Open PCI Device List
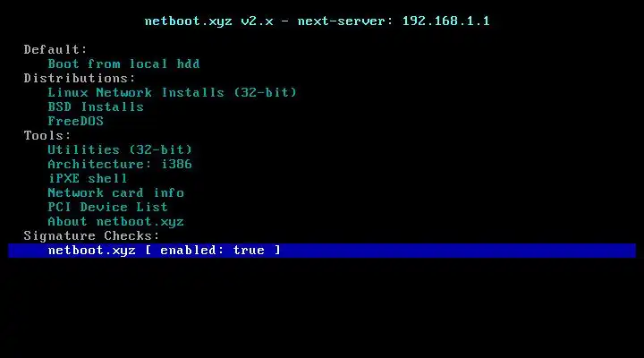The height and width of the screenshot is (358, 644). [x=107, y=207]
